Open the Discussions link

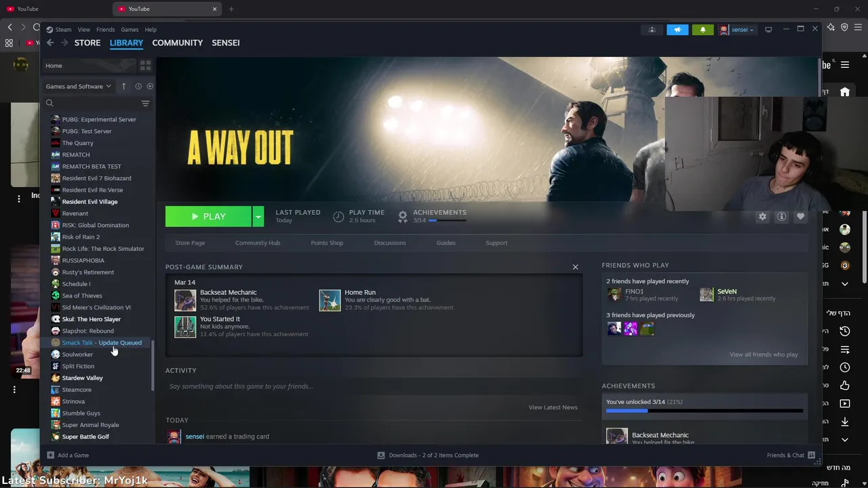pyautogui.click(x=390, y=243)
